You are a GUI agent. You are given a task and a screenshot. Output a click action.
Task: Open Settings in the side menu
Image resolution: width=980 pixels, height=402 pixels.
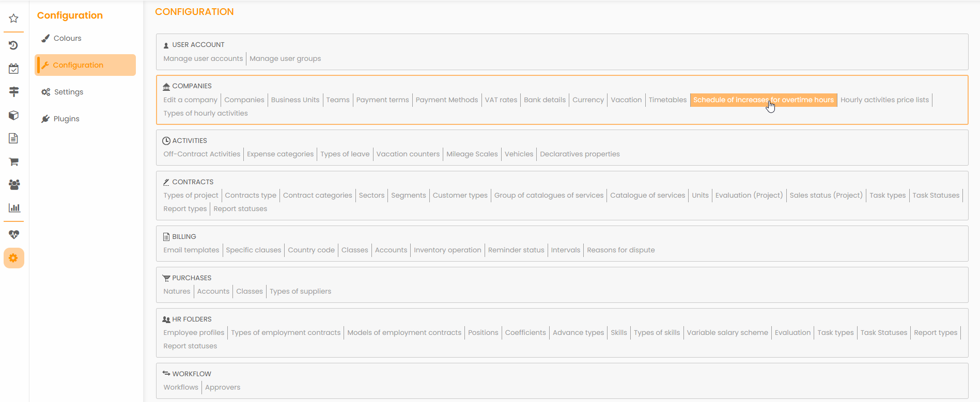[x=68, y=92]
